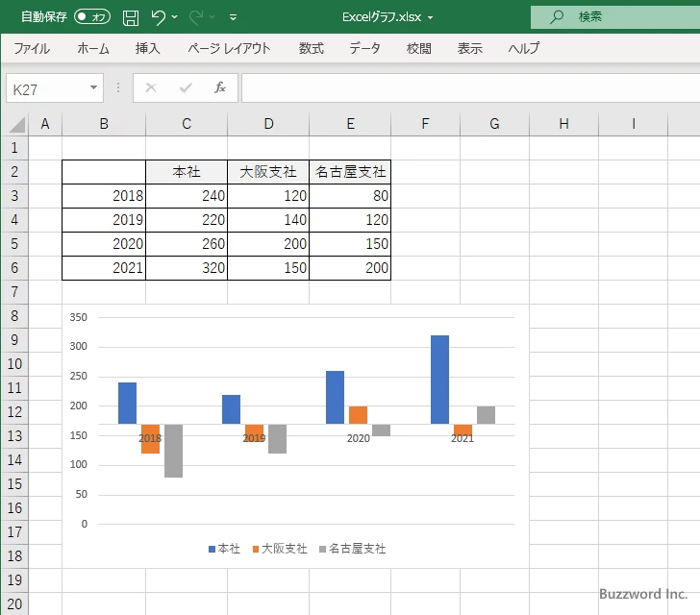This screenshot has height=615, width=700.
Task: Click the formula bar input area
Action: point(470,88)
